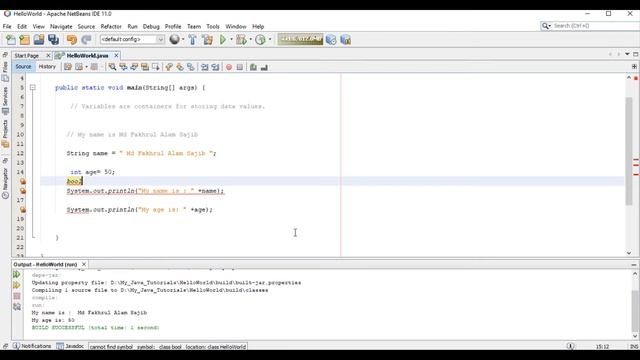Click the Find Previous Occurrence editor icon

point(123,67)
